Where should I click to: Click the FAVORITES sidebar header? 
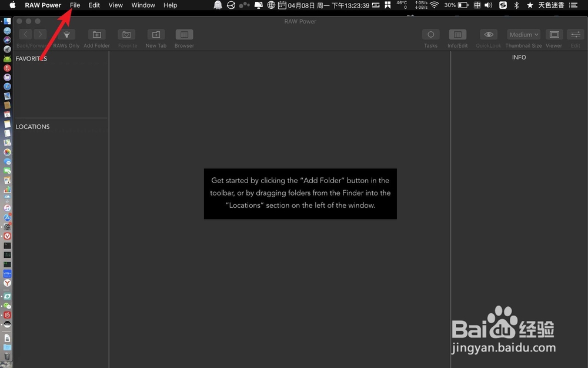coord(31,58)
